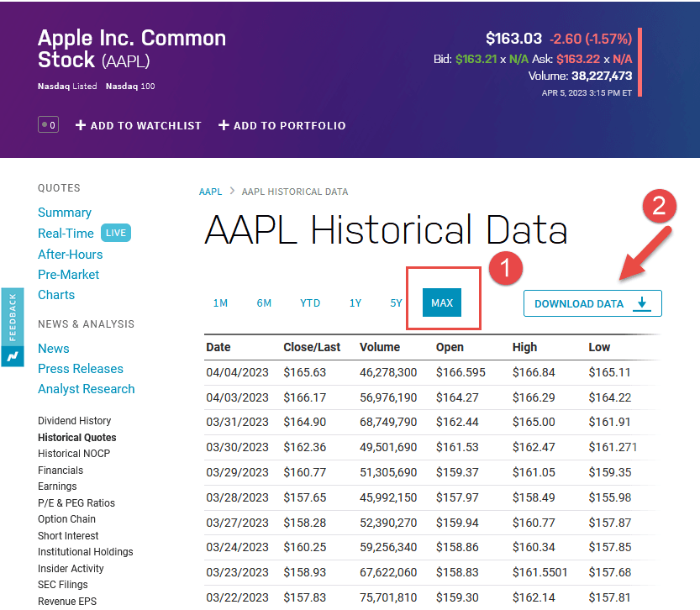Click the Low column header
Screen dimensions: 700x610
click(599, 347)
